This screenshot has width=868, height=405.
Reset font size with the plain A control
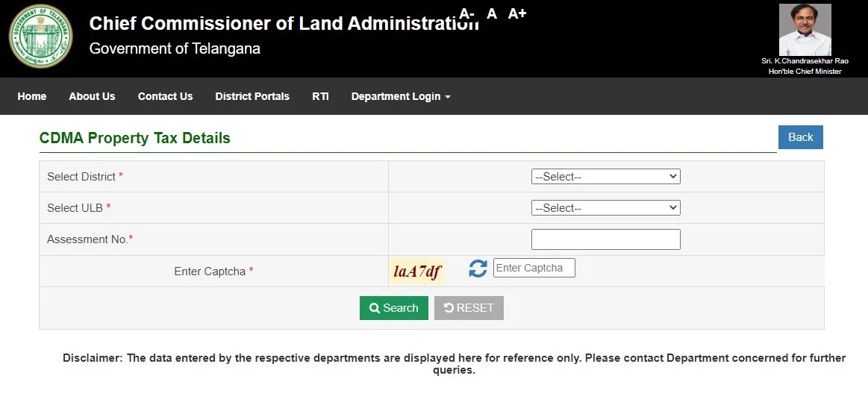[x=492, y=13]
